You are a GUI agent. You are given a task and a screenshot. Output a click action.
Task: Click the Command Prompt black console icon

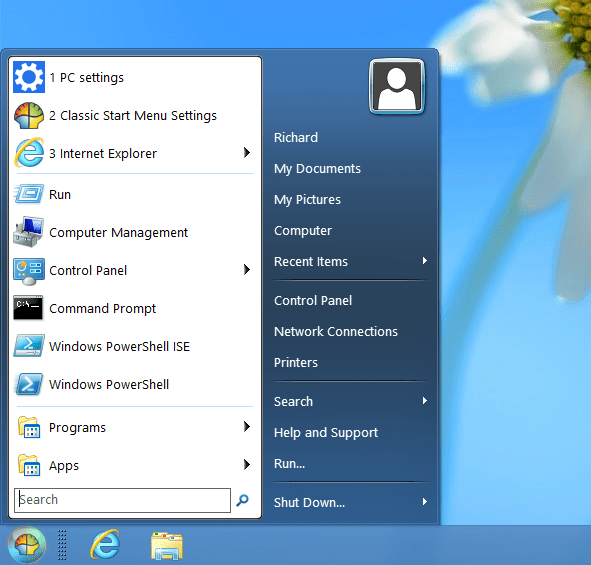point(28,308)
